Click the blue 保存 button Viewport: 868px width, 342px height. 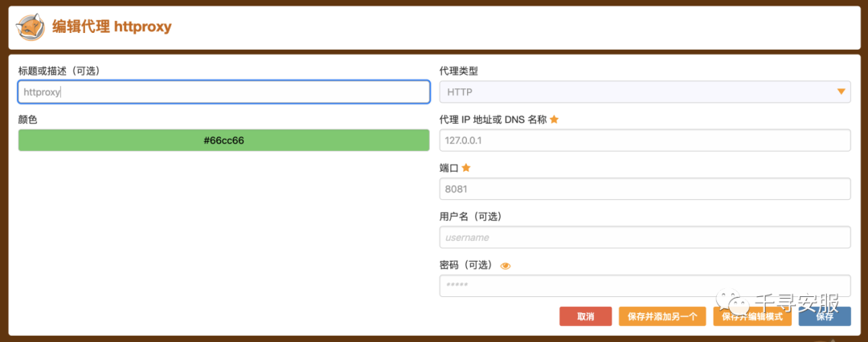pos(825,316)
